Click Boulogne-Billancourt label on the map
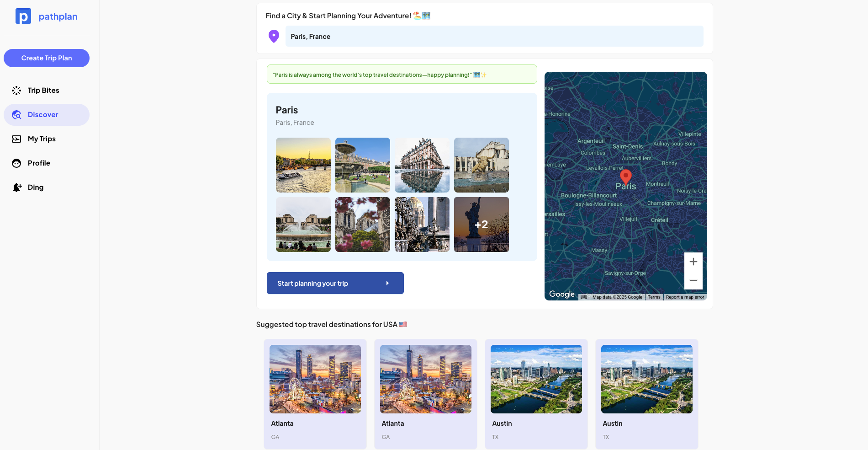Viewport: 868px width, 450px height. click(x=589, y=195)
